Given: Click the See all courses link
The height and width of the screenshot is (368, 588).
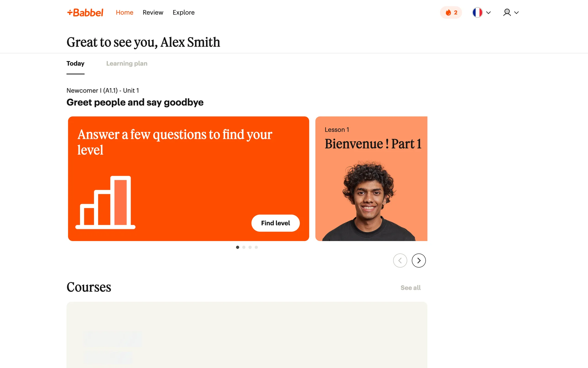Looking at the screenshot, I should tap(410, 288).
